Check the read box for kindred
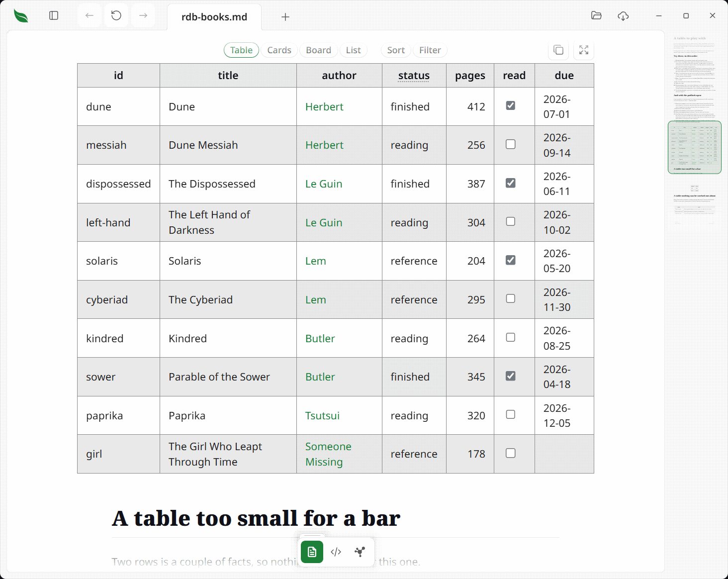 point(511,337)
